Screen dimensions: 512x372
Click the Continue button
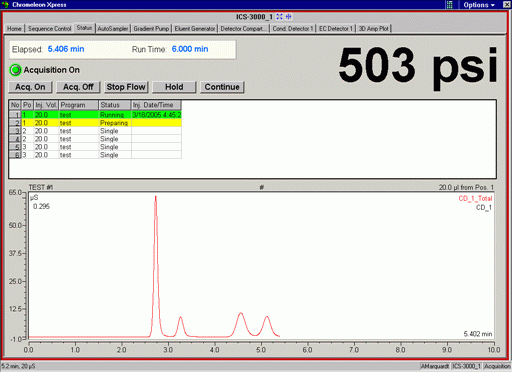[222, 87]
